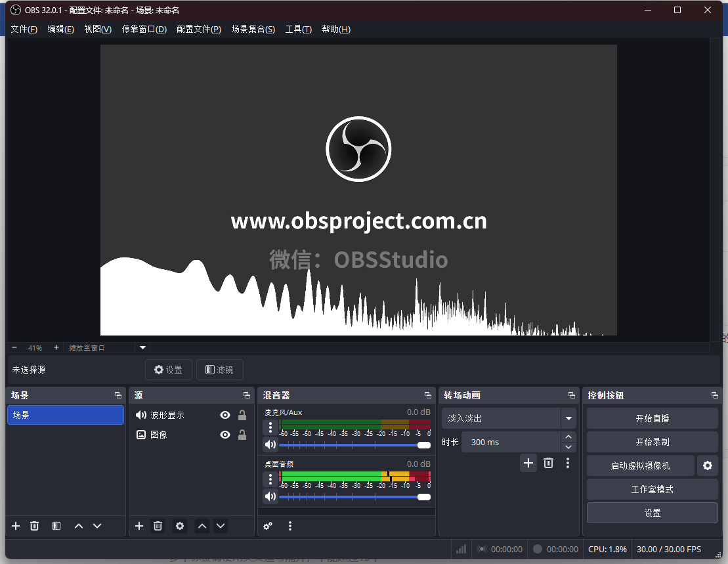
Task: Toggle visibility of 图像 source
Action: tap(225, 435)
